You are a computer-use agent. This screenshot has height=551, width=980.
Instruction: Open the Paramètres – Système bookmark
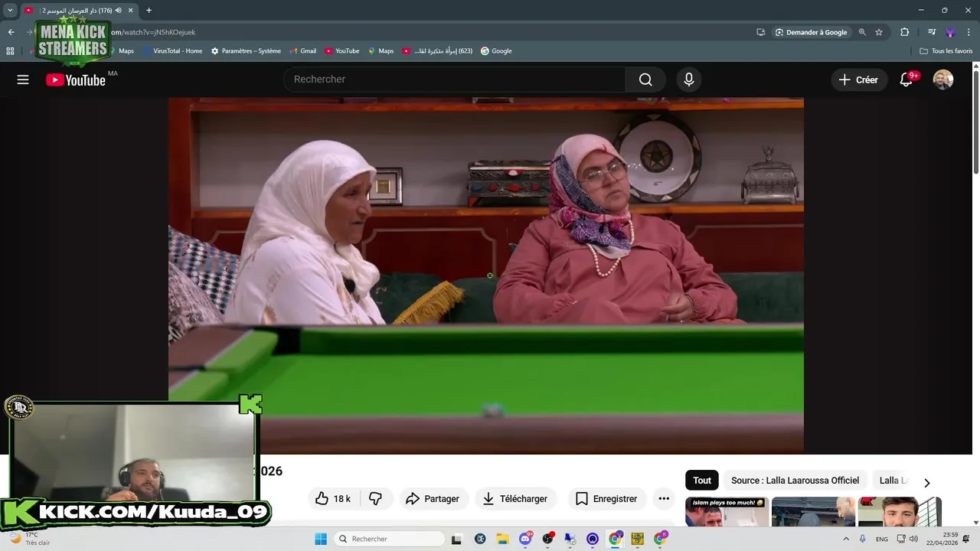tap(246, 51)
